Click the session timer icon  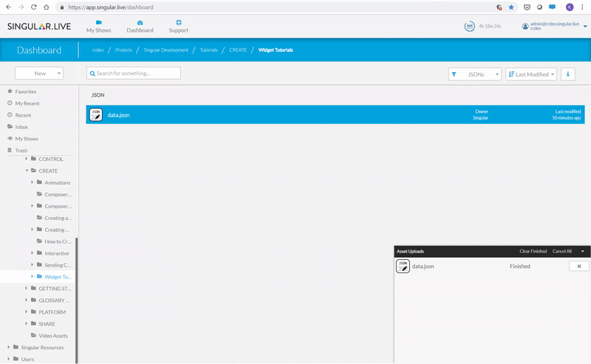click(469, 26)
